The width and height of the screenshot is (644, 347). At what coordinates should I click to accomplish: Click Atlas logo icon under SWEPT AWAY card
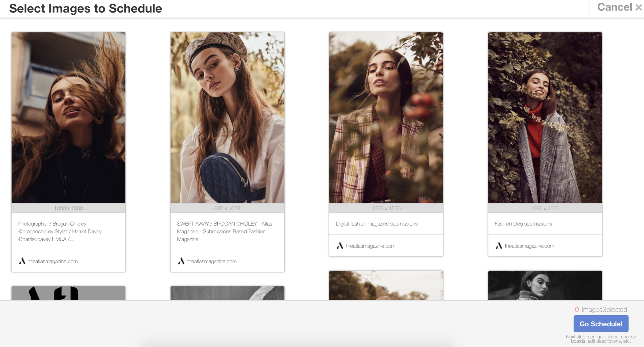click(181, 261)
